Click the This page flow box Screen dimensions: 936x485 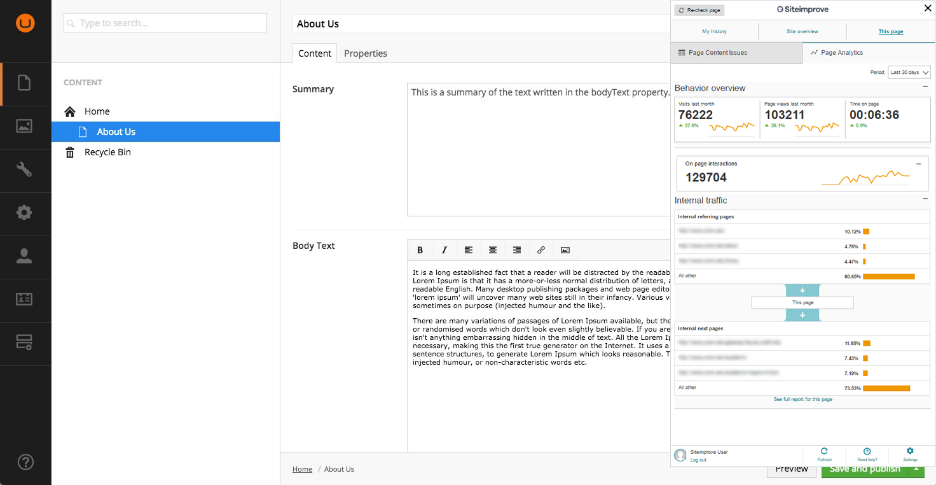point(802,303)
